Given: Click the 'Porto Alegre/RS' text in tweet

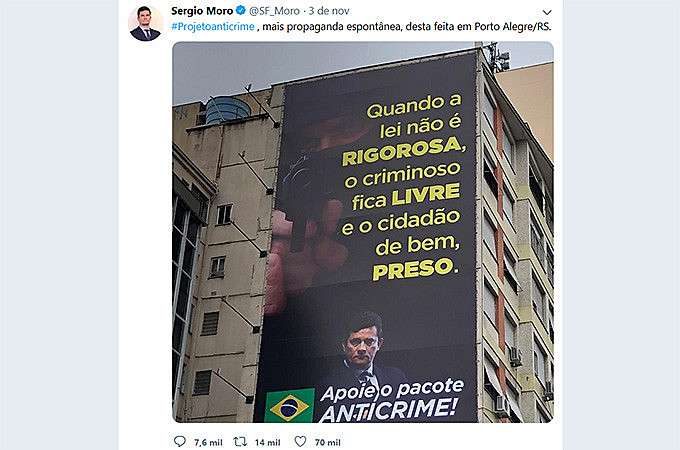Looking at the screenshot, I should [513, 26].
